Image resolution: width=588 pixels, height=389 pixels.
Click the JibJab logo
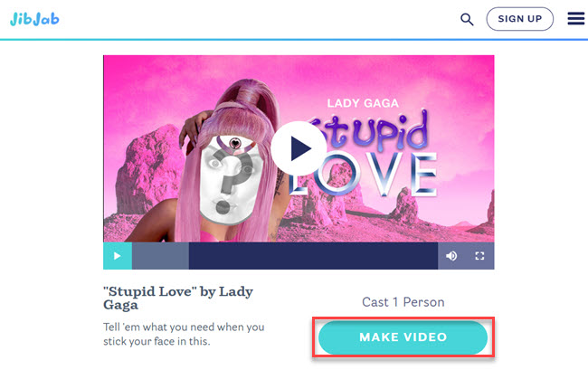pyautogui.click(x=34, y=19)
